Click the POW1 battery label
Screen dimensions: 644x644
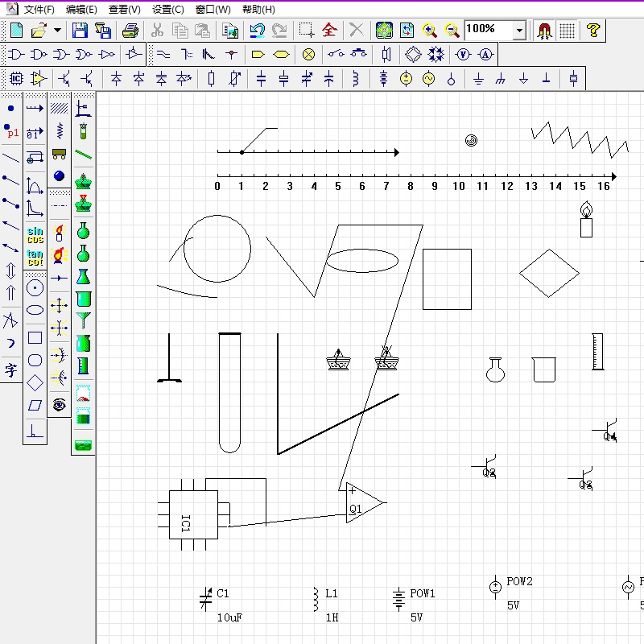[422, 593]
